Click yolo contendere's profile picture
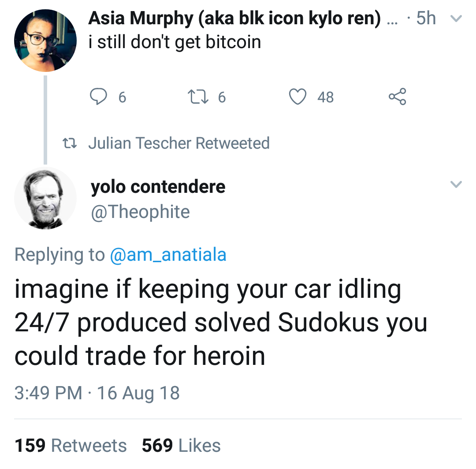476x469 pixels. [x=45, y=198]
